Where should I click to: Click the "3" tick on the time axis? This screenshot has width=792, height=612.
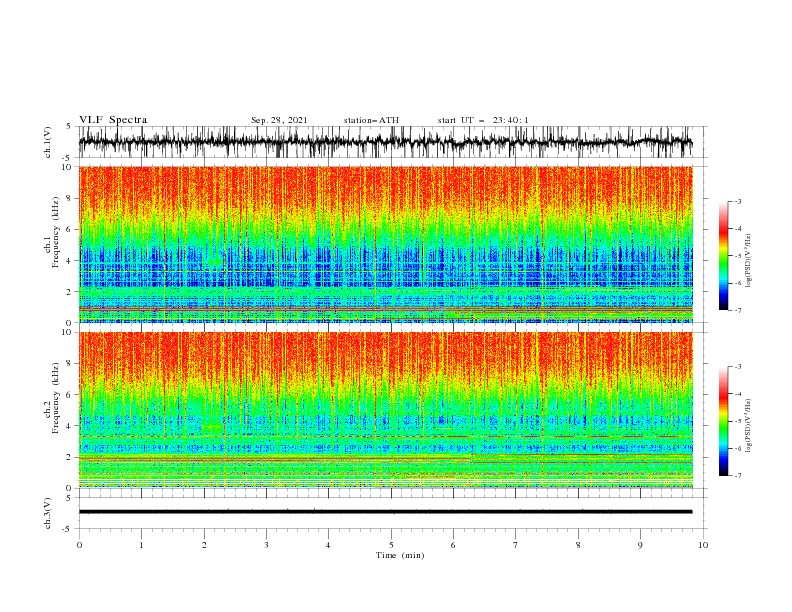pos(266,545)
